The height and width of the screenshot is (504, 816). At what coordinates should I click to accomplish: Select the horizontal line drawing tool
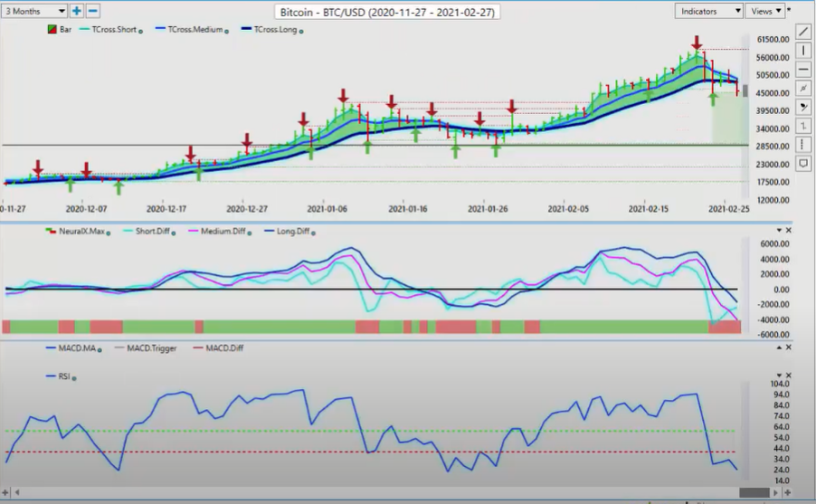click(803, 70)
